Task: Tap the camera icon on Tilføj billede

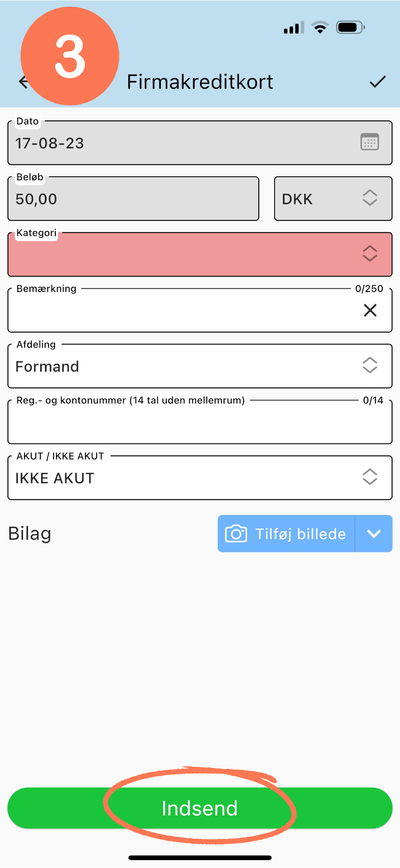Action: click(236, 534)
